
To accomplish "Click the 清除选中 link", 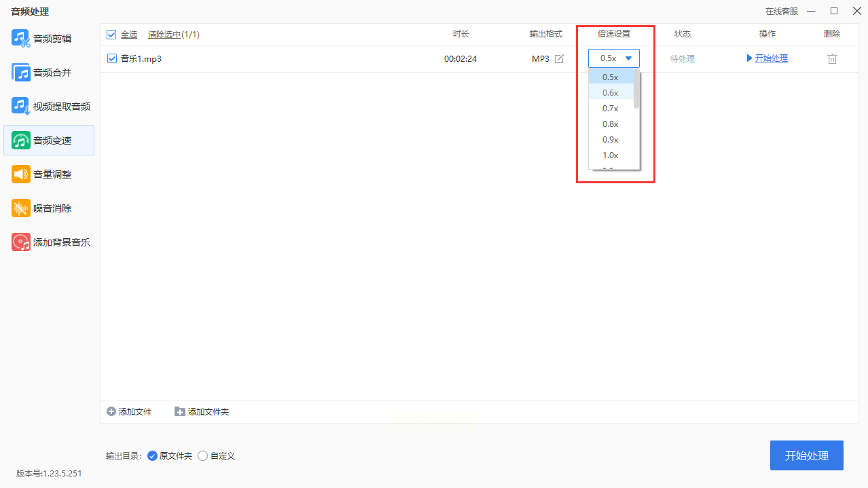I will pos(164,35).
